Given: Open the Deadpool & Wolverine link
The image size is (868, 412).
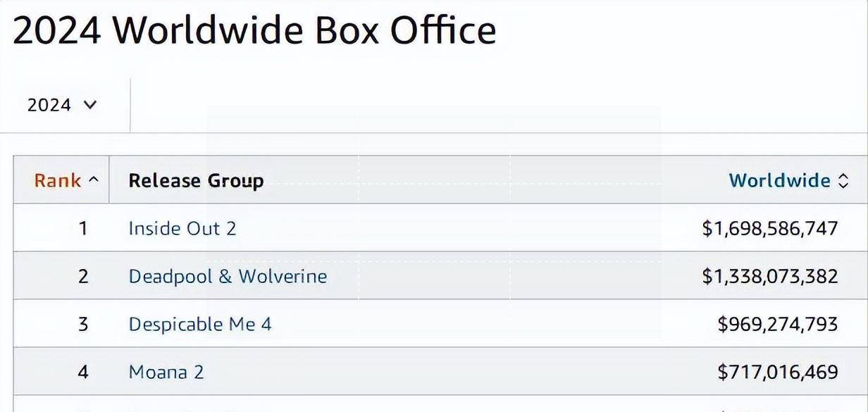Looking at the screenshot, I should 228,276.
